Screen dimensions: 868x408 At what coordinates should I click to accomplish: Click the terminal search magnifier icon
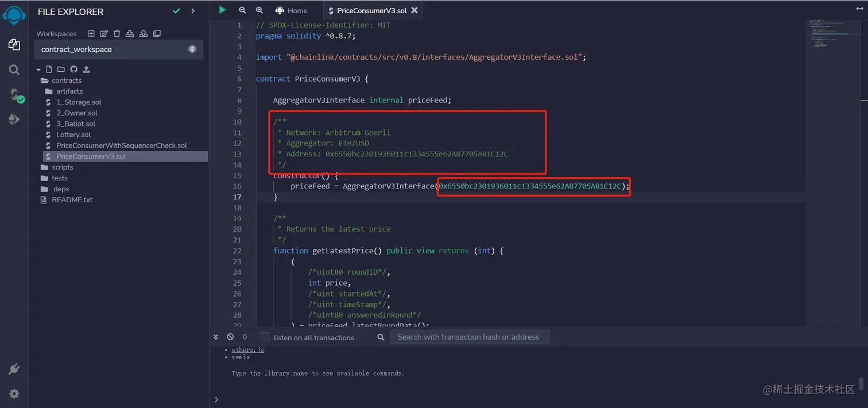pos(381,337)
